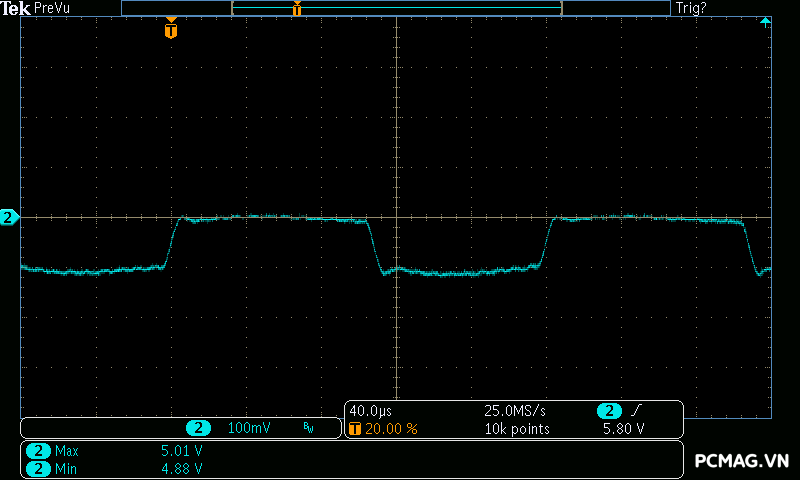Select the 100mV vertical scale readout
This screenshot has height=480, width=800.
tap(249, 428)
